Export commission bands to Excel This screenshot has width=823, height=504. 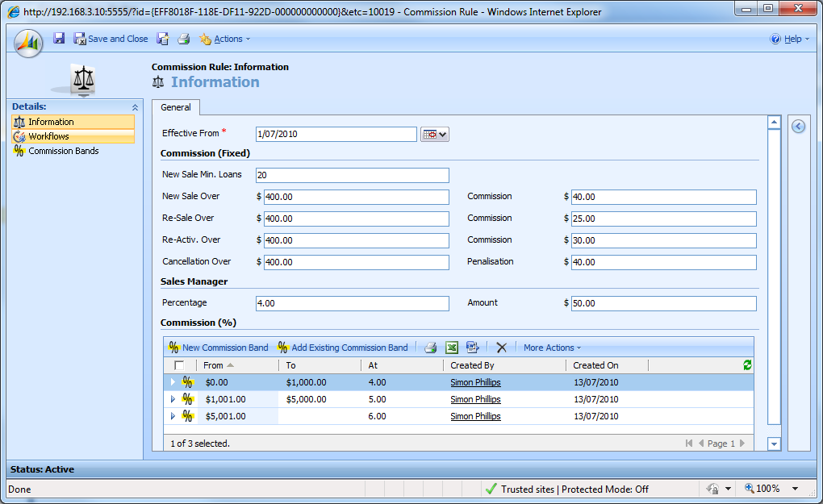(452, 348)
